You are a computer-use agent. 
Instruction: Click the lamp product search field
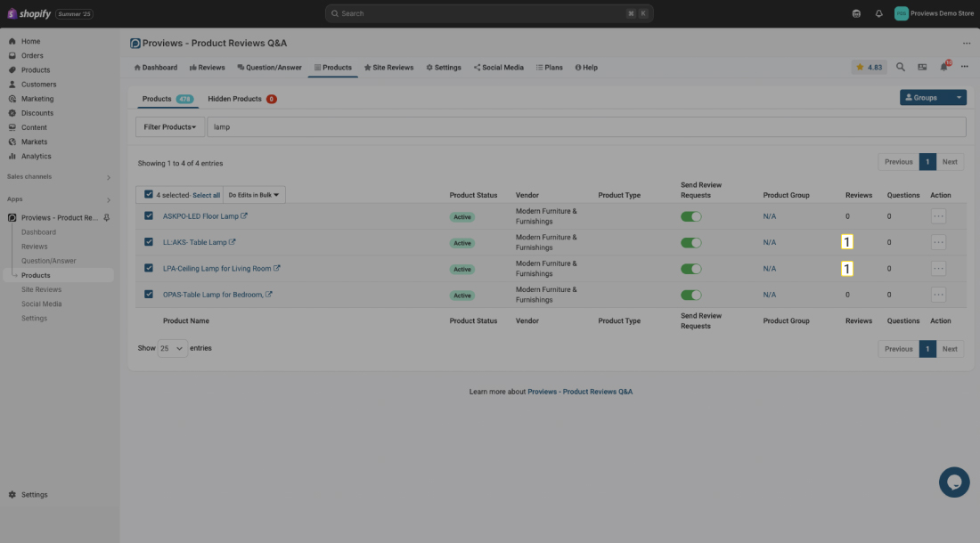click(x=586, y=126)
